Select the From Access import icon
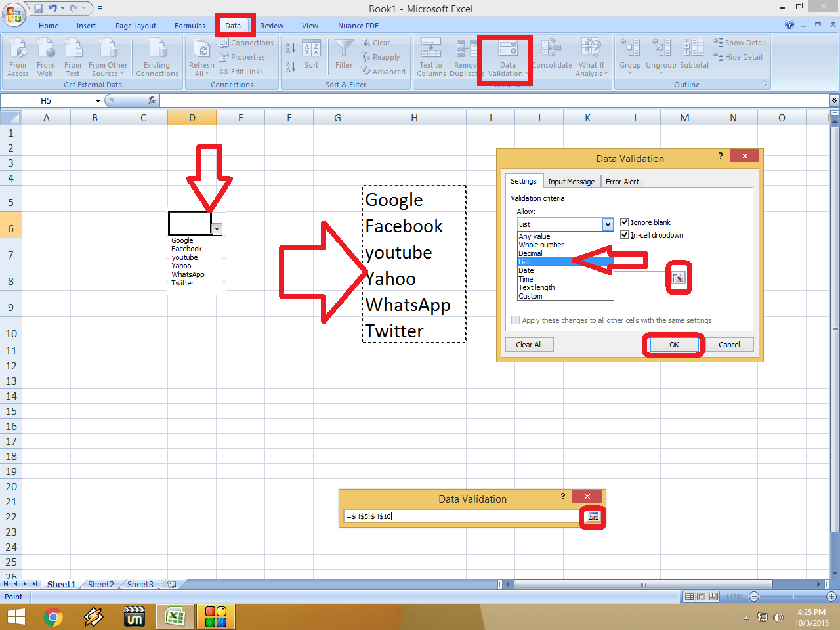The image size is (840, 630). click(x=18, y=57)
